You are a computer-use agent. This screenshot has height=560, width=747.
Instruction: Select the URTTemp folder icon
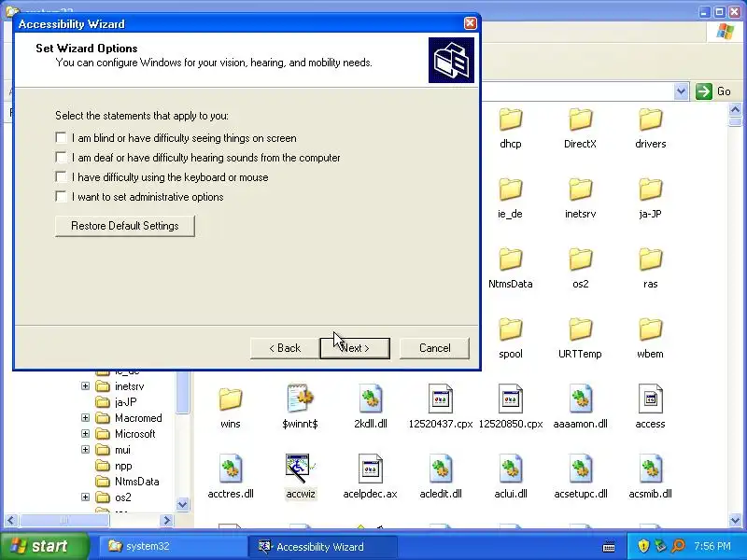(580, 329)
